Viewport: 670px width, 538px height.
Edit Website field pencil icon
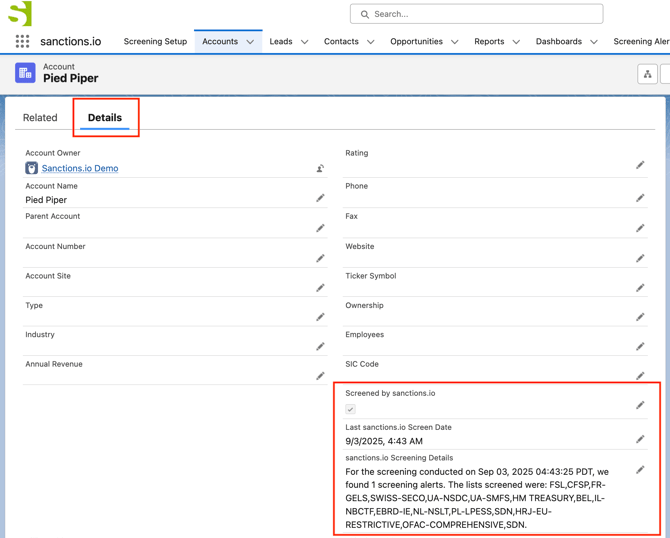tap(640, 258)
